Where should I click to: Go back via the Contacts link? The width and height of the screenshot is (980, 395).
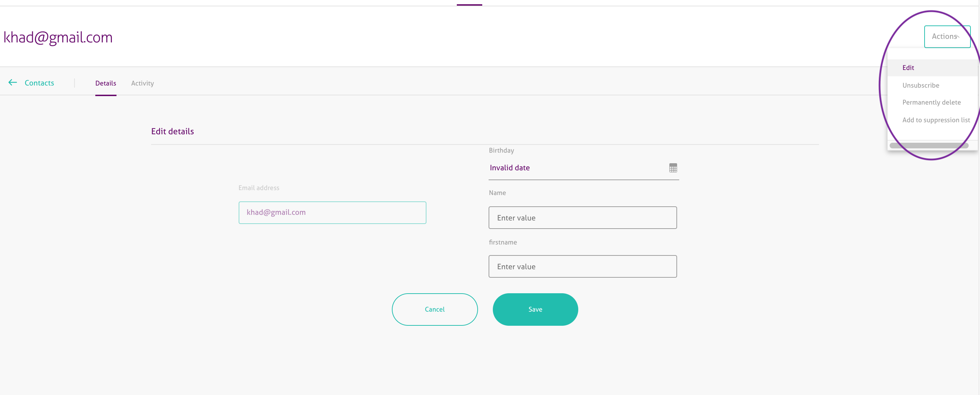39,83
